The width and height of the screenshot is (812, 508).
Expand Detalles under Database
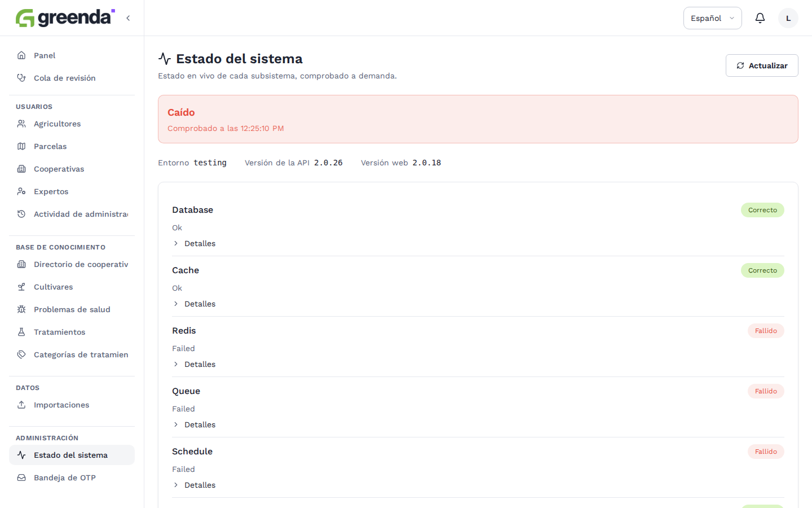(195, 243)
